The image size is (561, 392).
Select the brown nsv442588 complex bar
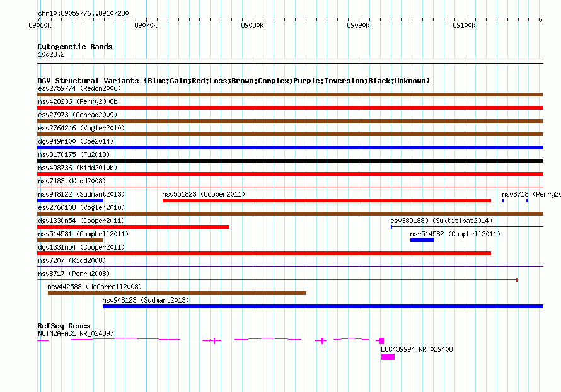(x=177, y=293)
